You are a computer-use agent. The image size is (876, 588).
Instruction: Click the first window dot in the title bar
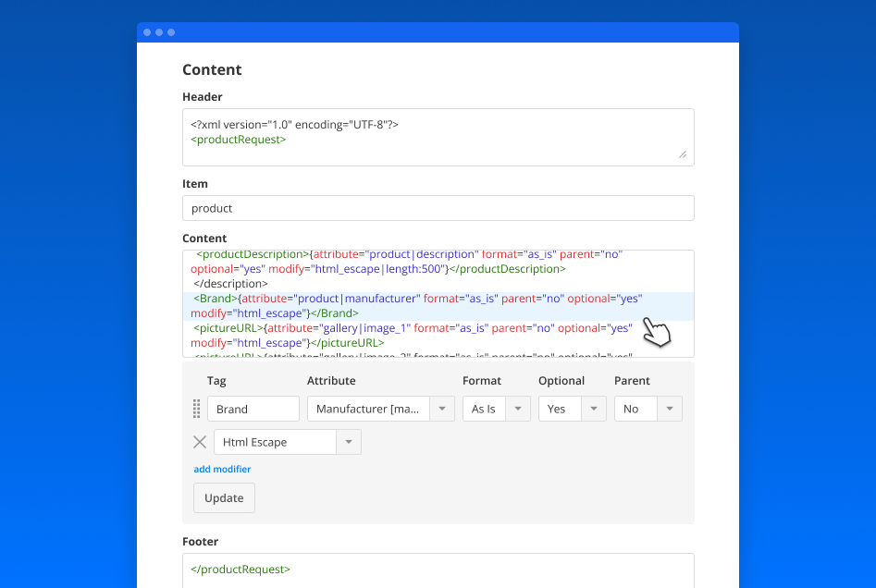coord(147,31)
